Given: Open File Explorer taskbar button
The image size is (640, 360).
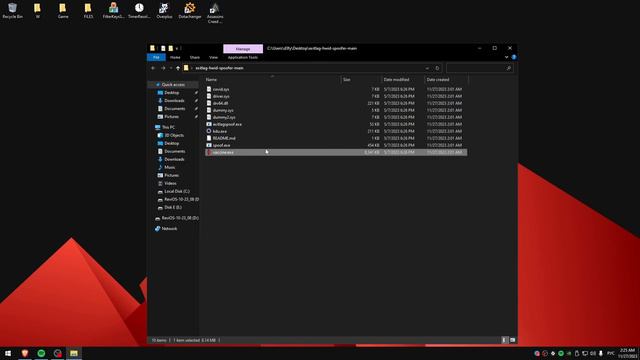Looking at the screenshot, I should (x=74, y=353).
